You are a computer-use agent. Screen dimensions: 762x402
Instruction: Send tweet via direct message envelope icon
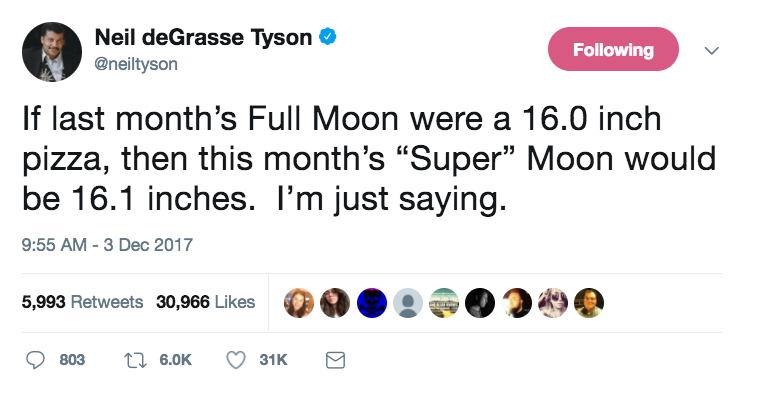pyautogui.click(x=336, y=360)
